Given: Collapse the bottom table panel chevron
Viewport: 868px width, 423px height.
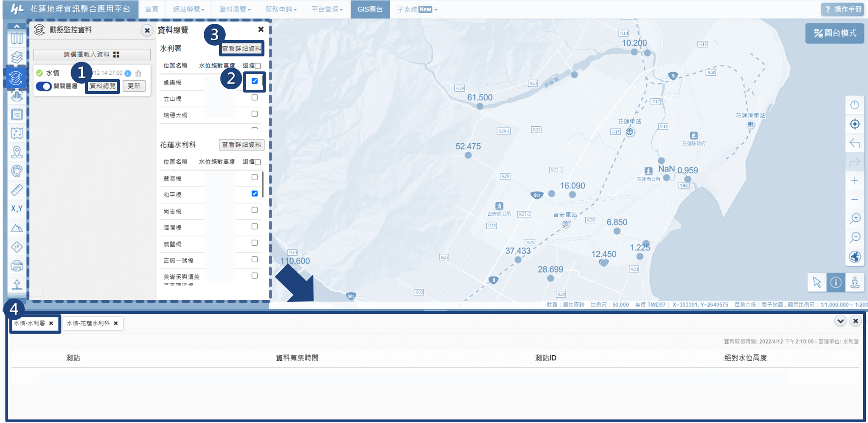Looking at the screenshot, I should click(x=840, y=321).
